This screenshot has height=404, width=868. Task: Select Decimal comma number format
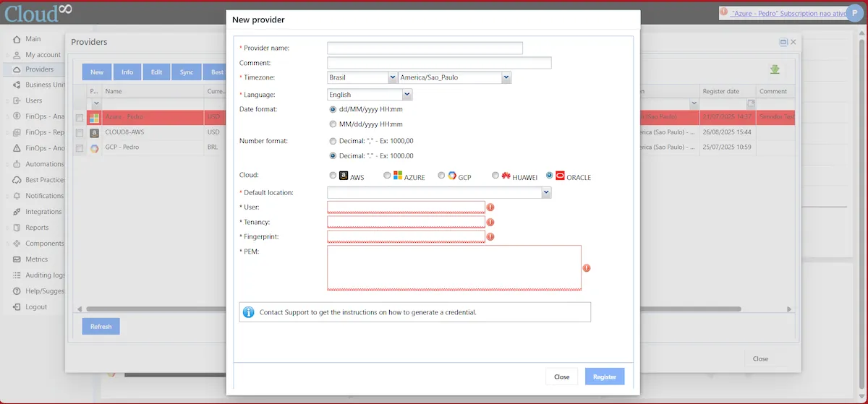click(333, 141)
